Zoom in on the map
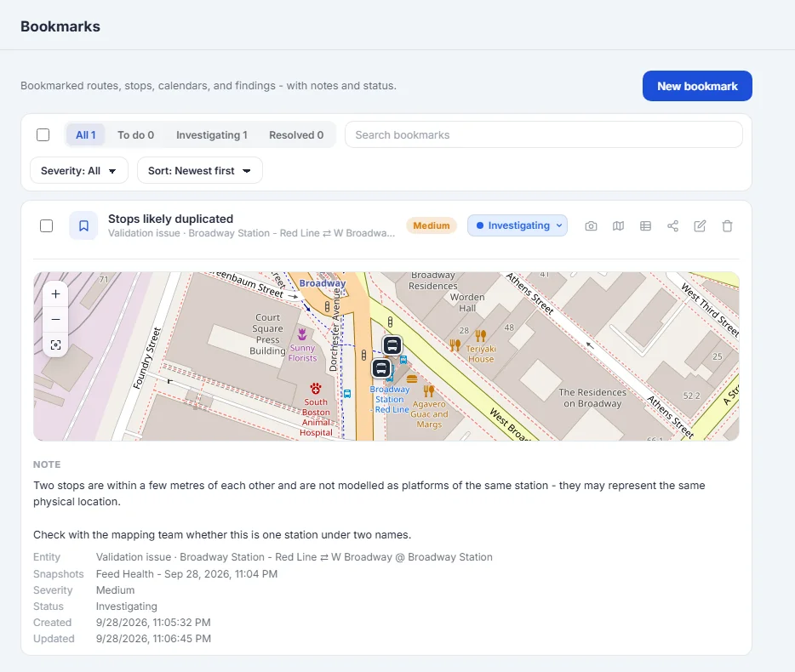 pyautogui.click(x=56, y=294)
